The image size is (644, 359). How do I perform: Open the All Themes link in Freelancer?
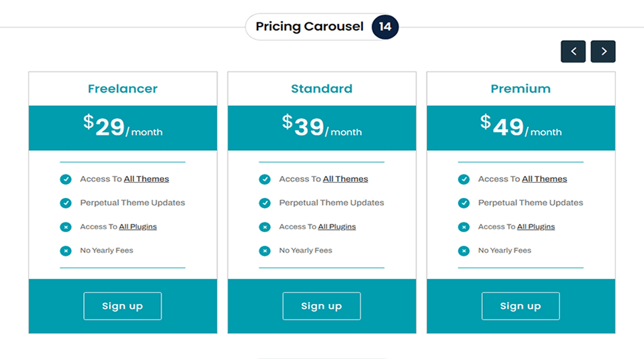point(147,179)
